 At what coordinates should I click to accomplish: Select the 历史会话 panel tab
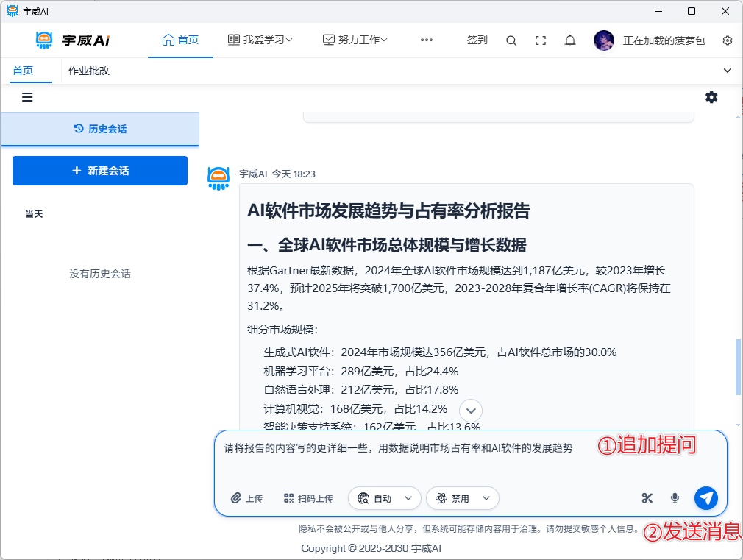[x=100, y=129]
